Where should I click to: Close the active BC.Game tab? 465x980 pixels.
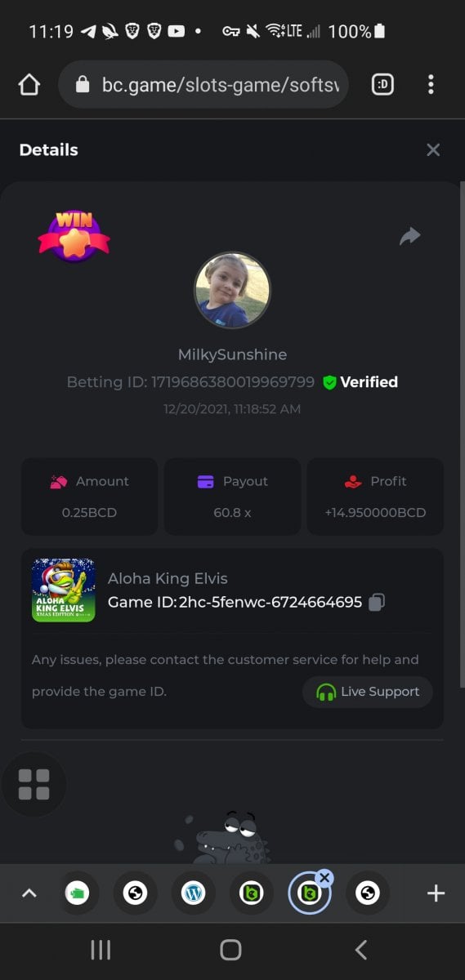pos(324,878)
